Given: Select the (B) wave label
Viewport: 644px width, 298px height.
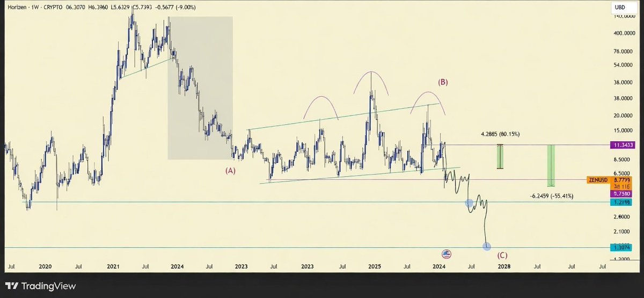Looking at the screenshot, I should [443, 82].
